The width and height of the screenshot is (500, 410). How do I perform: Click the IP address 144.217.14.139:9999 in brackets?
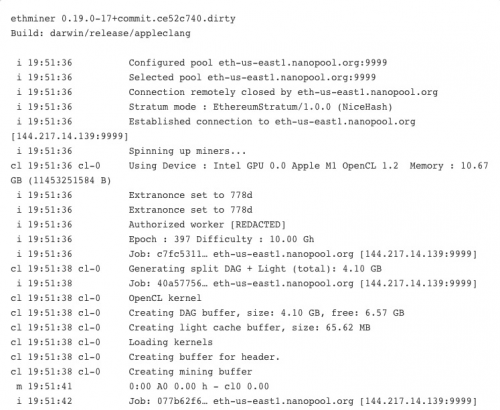pyautogui.click(x=70, y=136)
